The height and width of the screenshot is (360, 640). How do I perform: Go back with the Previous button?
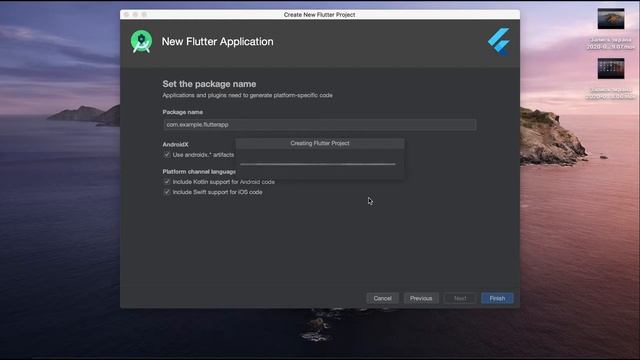coord(421,298)
